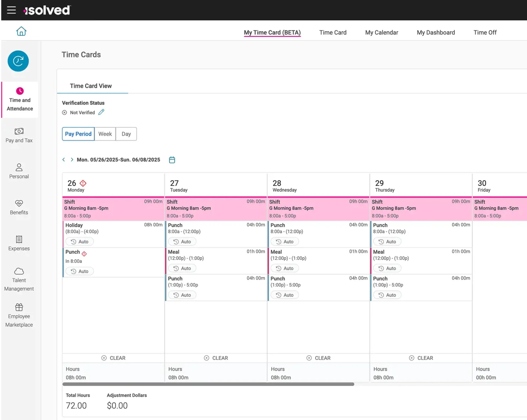Open the Benefits section
This screenshot has width=527, height=420.
pyautogui.click(x=19, y=208)
